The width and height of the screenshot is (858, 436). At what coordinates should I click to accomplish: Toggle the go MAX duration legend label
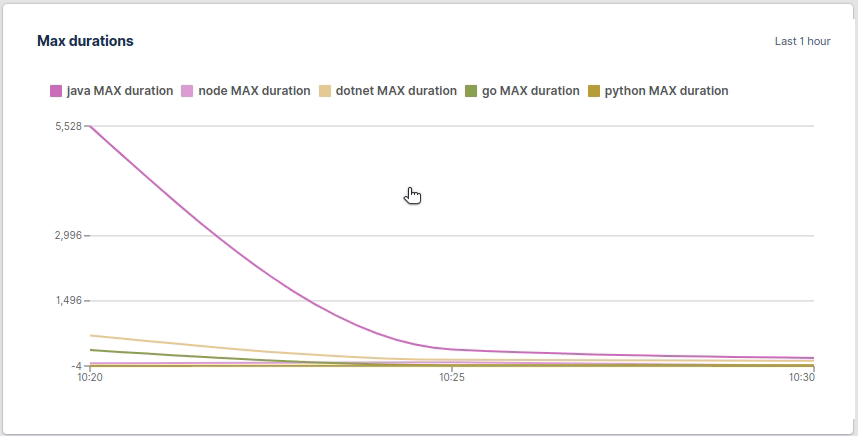pyautogui.click(x=530, y=91)
